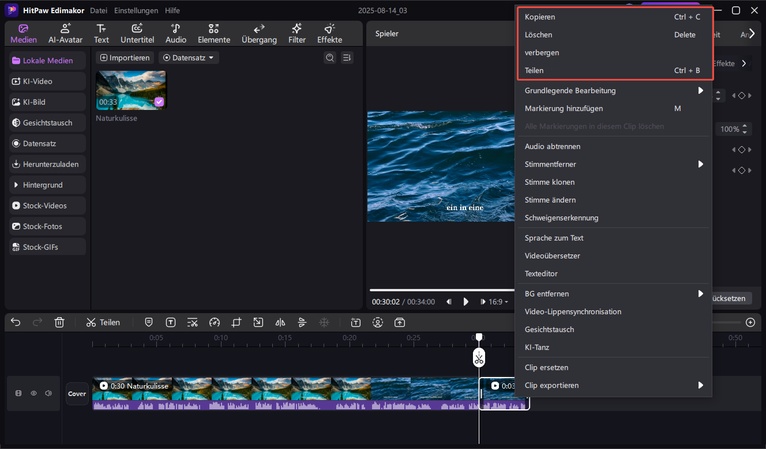Go to the Elemente tab
The width and height of the screenshot is (766, 449).
coord(213,34)
